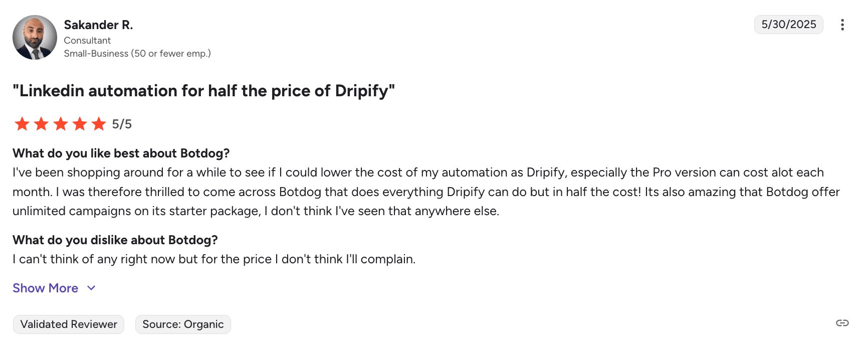Click the fourth rating star

click(x=80, y=123)
